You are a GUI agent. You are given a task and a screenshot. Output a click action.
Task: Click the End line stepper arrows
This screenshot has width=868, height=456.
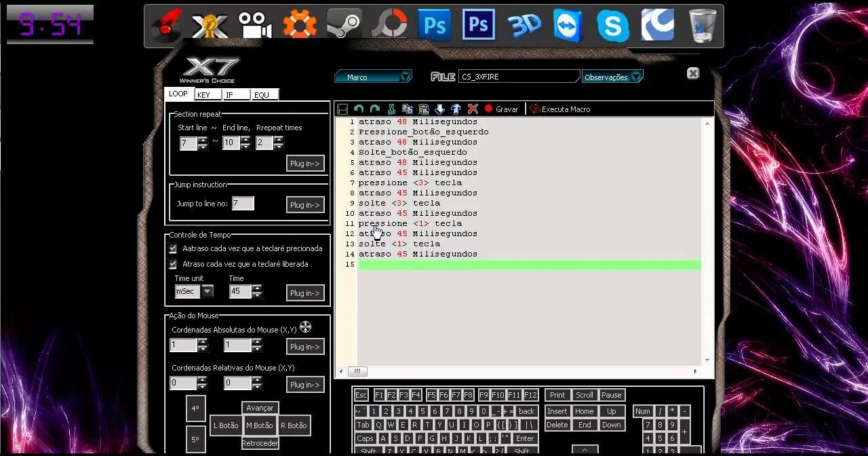245,143
